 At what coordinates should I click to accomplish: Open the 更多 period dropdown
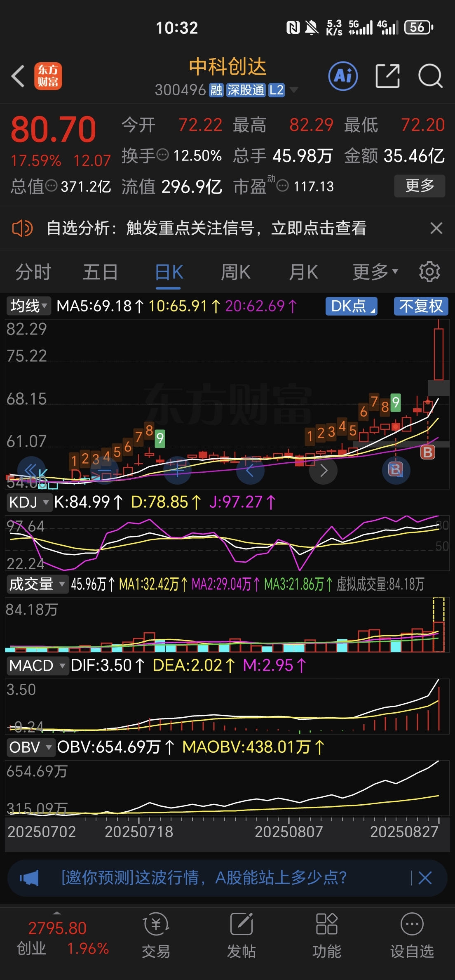coord(375,272)
